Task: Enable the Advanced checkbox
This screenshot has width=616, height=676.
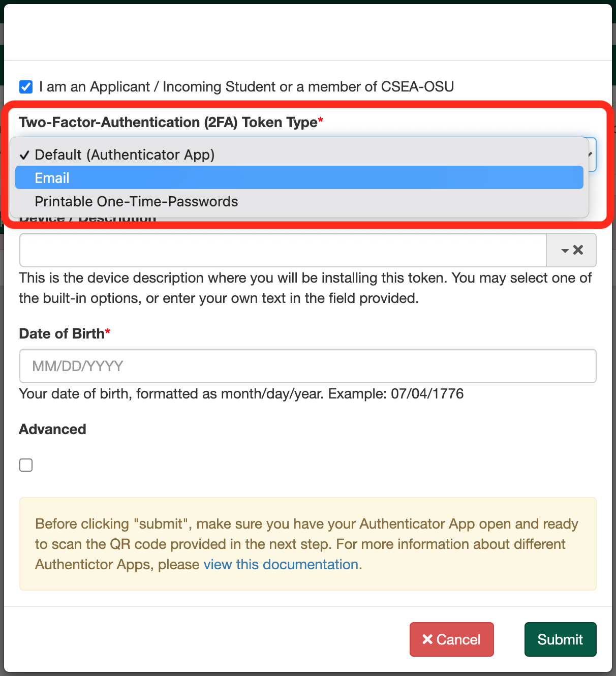Action: tap(26, 465)
